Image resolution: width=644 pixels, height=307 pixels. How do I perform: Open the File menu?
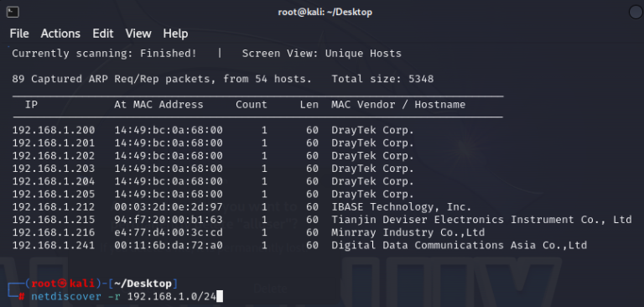(x=19, y=34)
